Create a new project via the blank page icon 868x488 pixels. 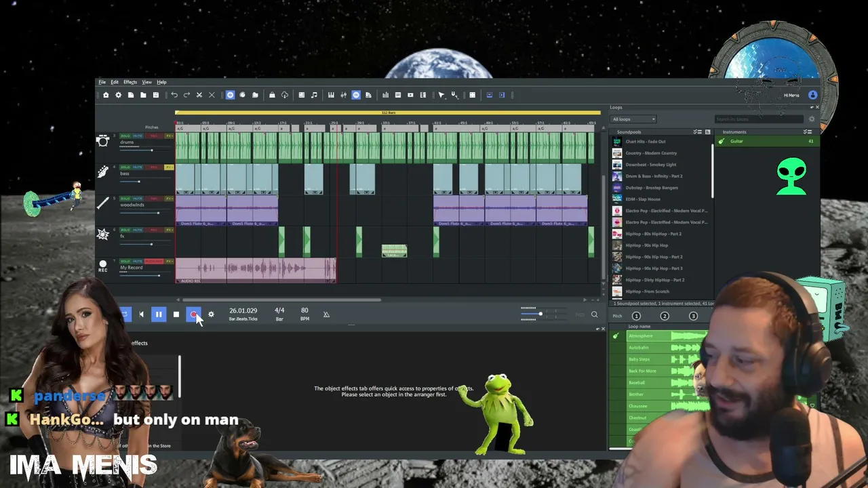coord(131,95)
